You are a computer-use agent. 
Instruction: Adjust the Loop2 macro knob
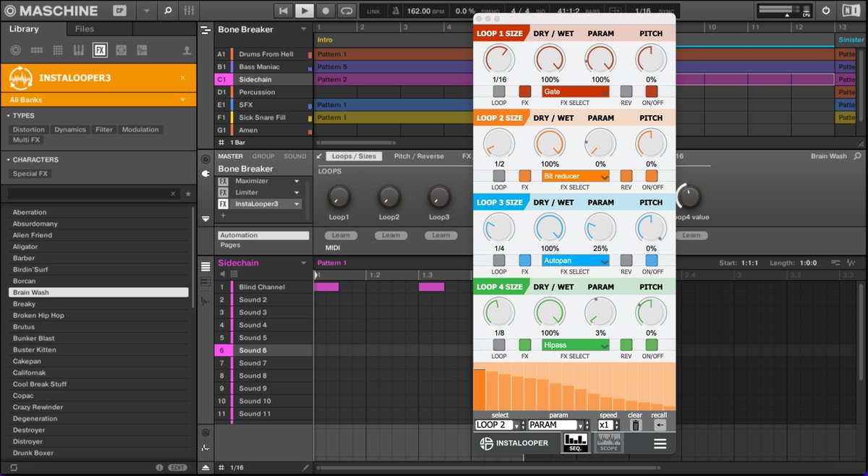389,195
